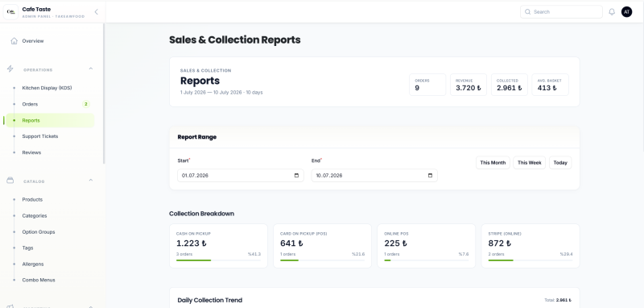The width and height of the screenshot is (644, 308).
Task: Set range to This Week
Action: tap(530, 162)
